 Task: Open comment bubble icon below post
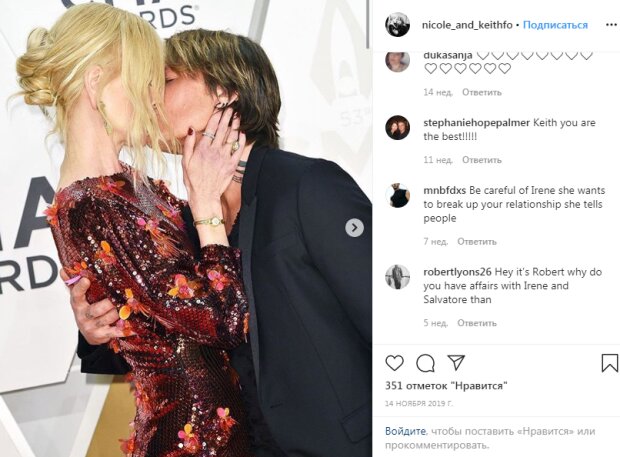pyautogui.click(x=425, y=363)
